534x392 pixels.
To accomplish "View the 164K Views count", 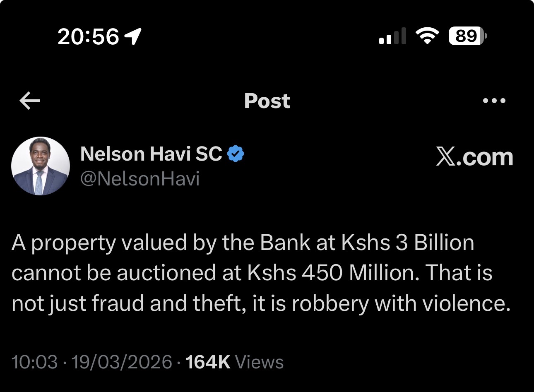I will click(235, 362).
